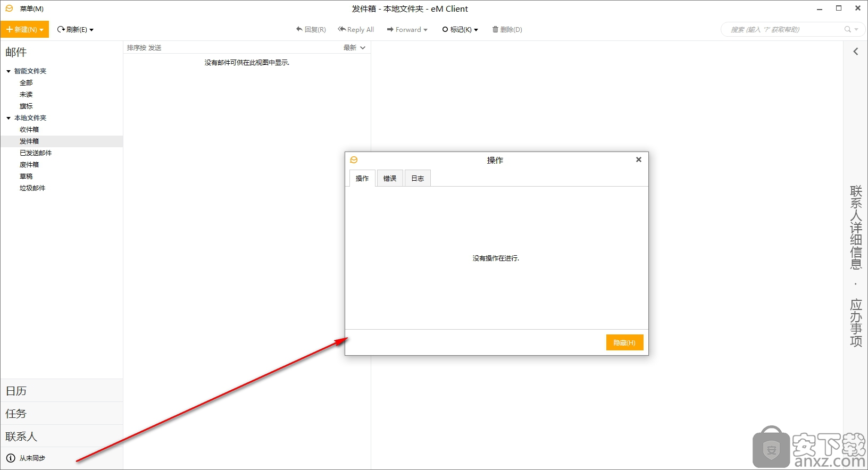Click the 刷新(E) refresh button

72,29
